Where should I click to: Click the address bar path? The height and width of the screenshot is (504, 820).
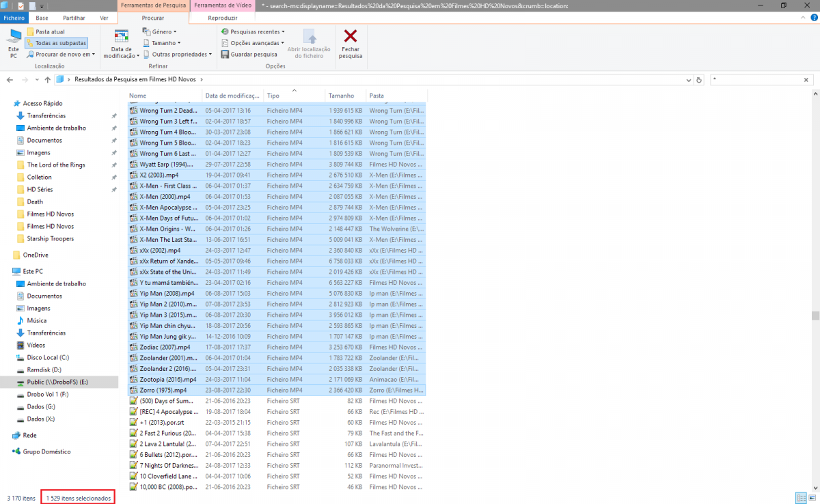point(372,80)
